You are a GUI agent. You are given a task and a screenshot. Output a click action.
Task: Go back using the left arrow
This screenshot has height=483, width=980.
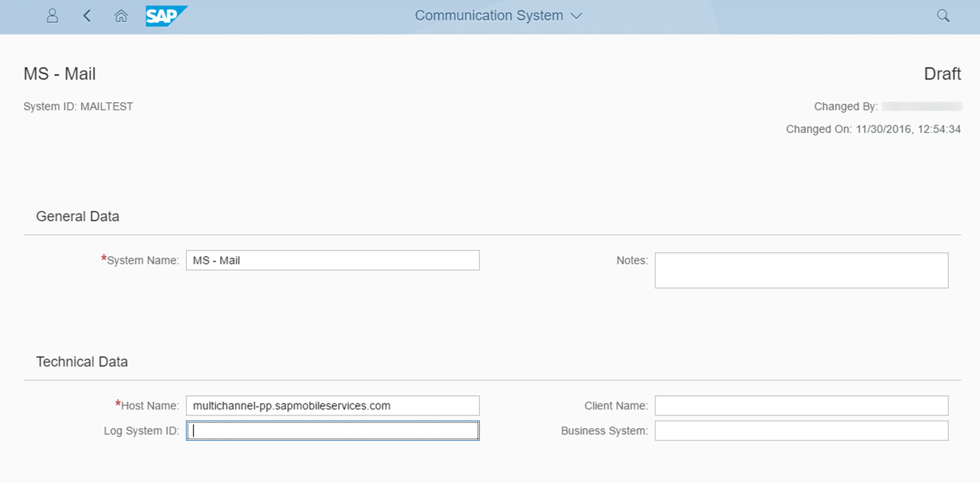[87, 16]
